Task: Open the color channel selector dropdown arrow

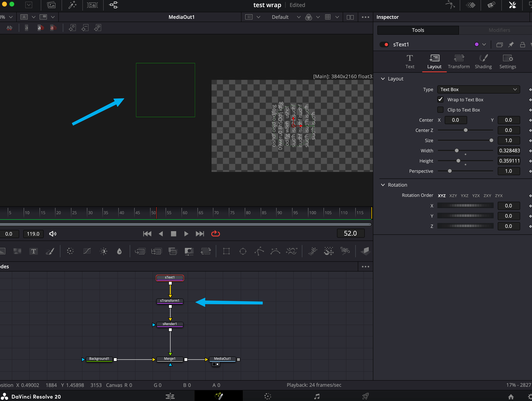Action: tap(318, 17)
